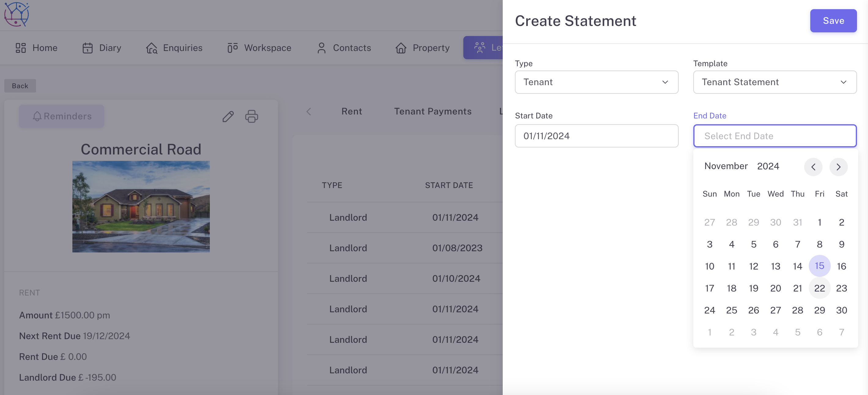Open Diary from navigation bar
This screenshot has height=395, width=868.
(x=102, y=48)
